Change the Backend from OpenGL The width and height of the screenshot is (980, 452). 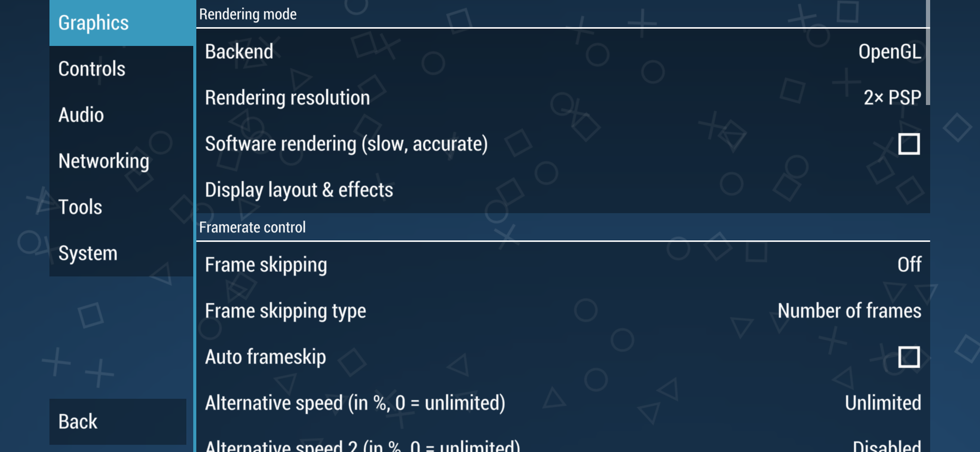(889, 52)
